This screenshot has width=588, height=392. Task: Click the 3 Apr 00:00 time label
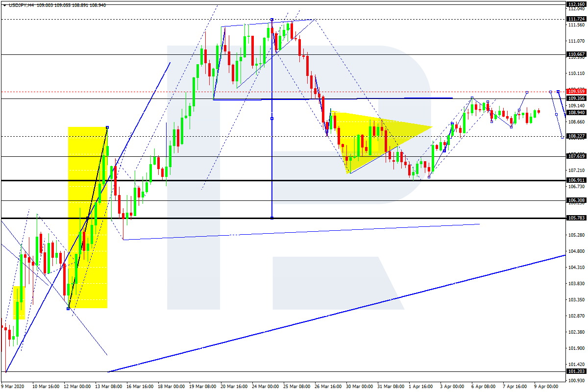(453, 387)
